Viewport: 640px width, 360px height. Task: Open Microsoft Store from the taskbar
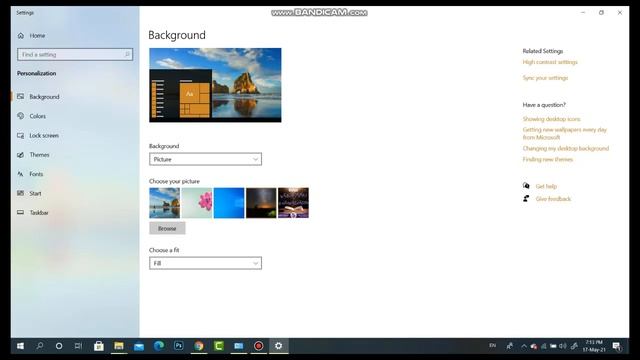click(99, 346)
